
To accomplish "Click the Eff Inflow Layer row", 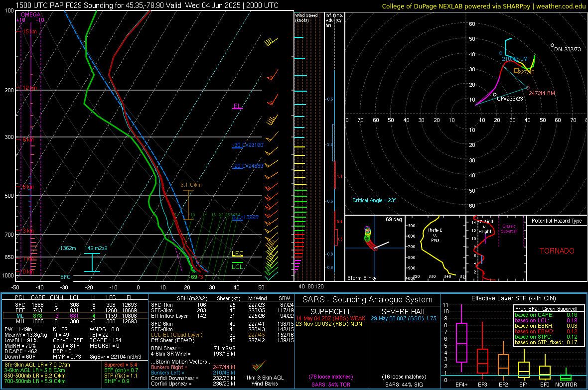I will point(222,316).
